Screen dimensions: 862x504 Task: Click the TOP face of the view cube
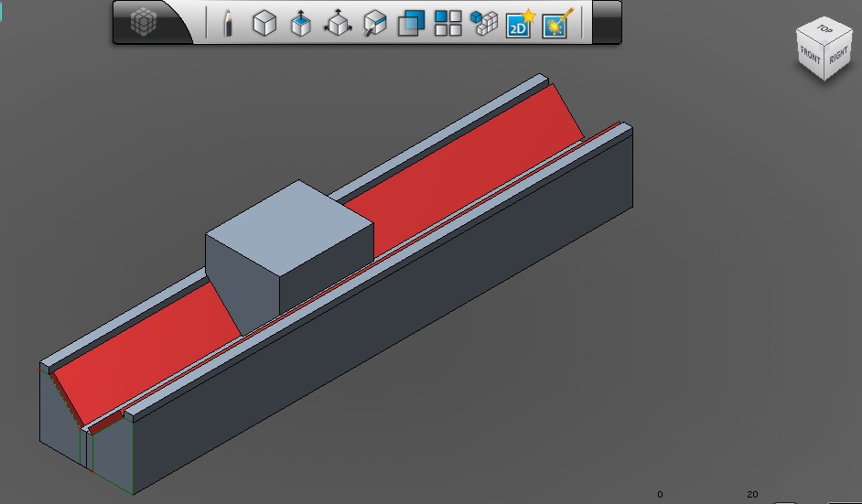pyautogui.click(x=823, y=29)
